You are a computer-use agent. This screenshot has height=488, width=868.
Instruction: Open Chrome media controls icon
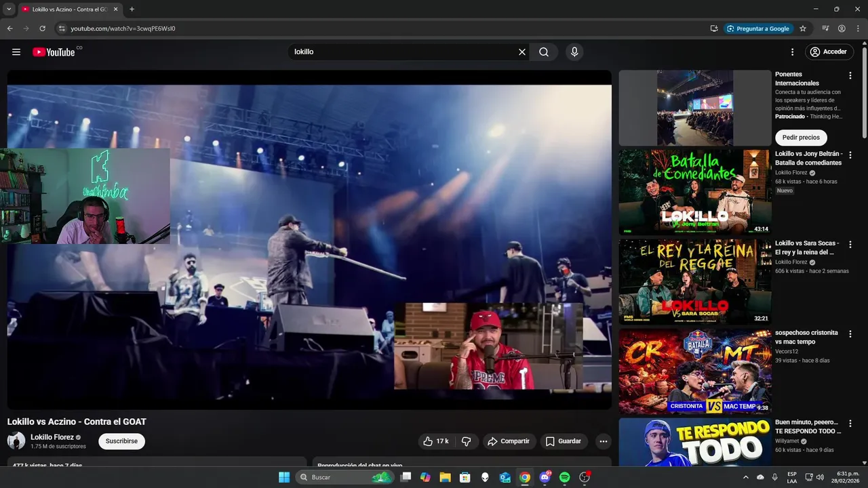pyautogui.click(x=825, y=28)
